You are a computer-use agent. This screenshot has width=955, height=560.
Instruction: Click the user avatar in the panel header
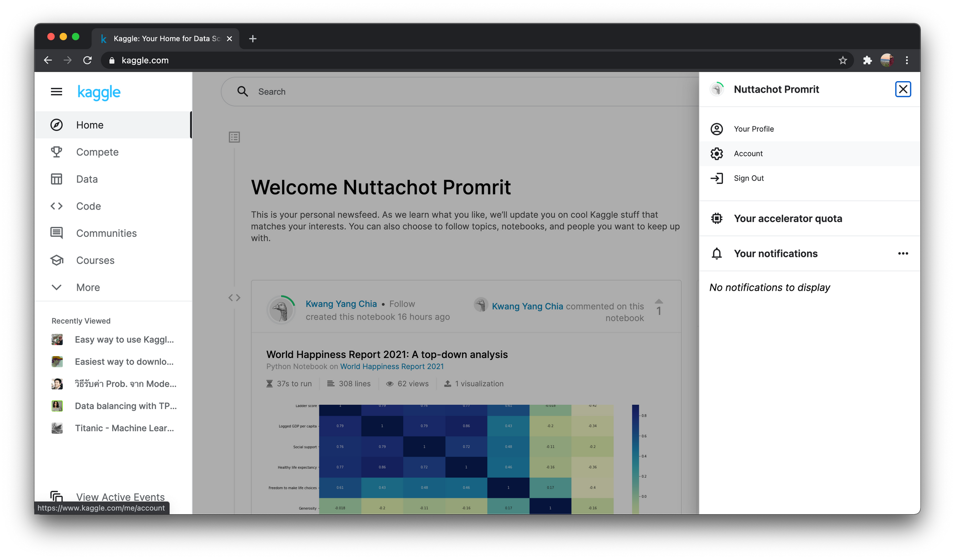click(x=717, y=89)
